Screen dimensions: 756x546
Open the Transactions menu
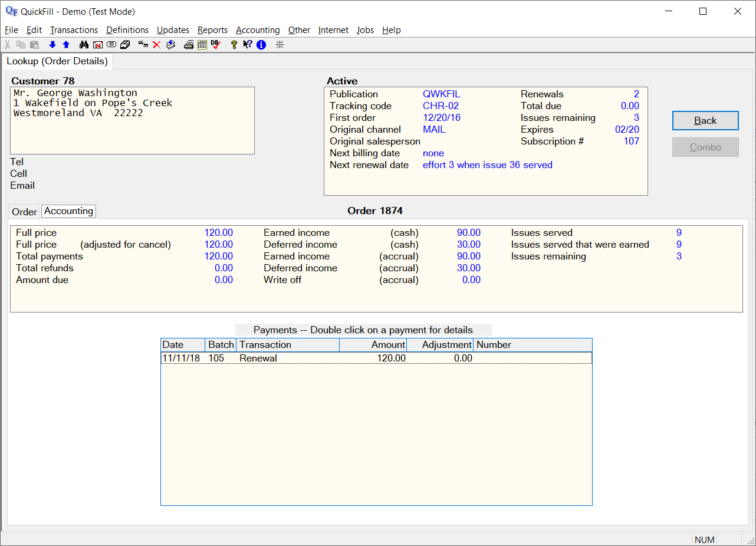[x=74, y=30]
